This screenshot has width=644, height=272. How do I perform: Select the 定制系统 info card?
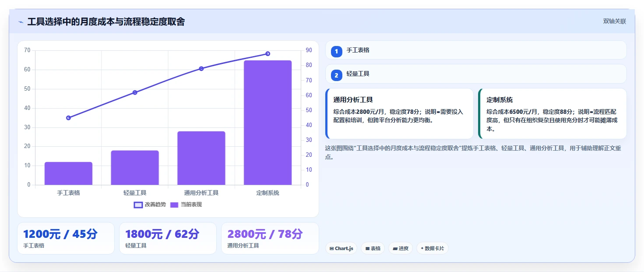click(553, 113)
